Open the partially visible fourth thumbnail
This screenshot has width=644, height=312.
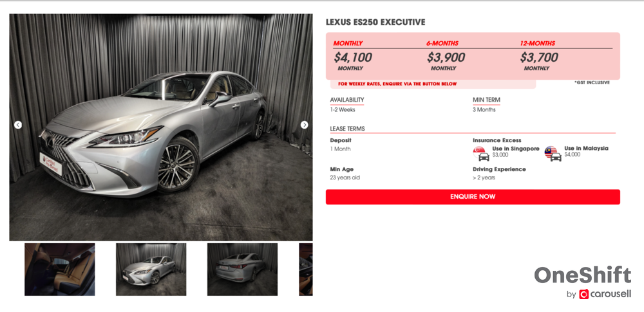tap(305, 270)
